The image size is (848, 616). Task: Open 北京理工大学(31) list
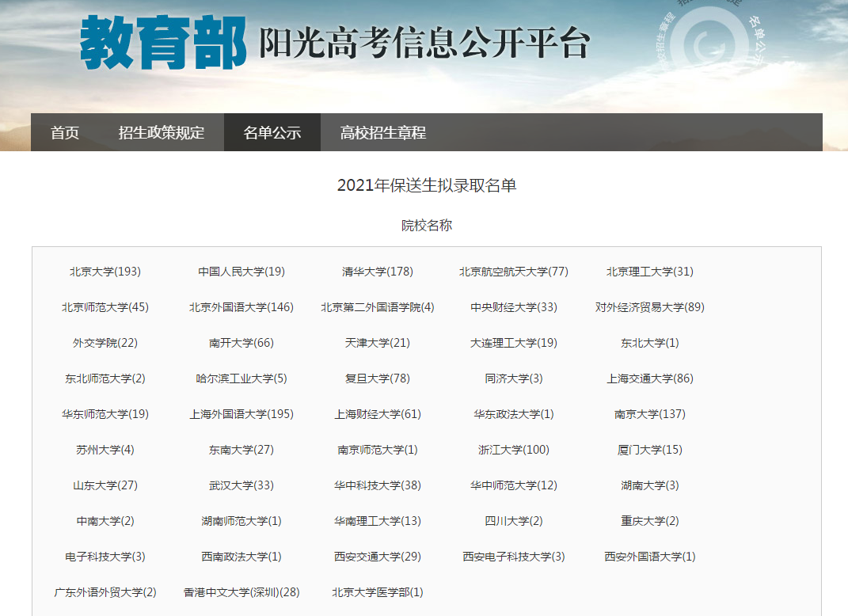point(650,272)
